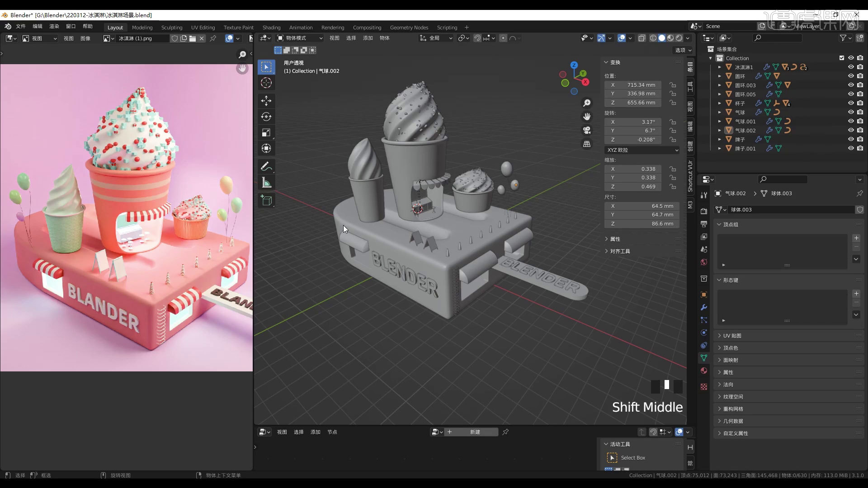Click the X position value field

[633, 84]
